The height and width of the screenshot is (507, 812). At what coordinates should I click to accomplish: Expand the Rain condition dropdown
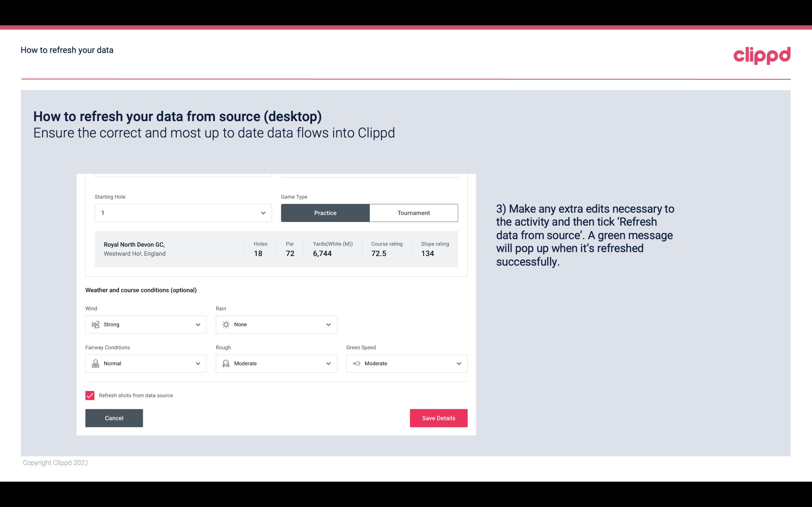pos(328,324)
